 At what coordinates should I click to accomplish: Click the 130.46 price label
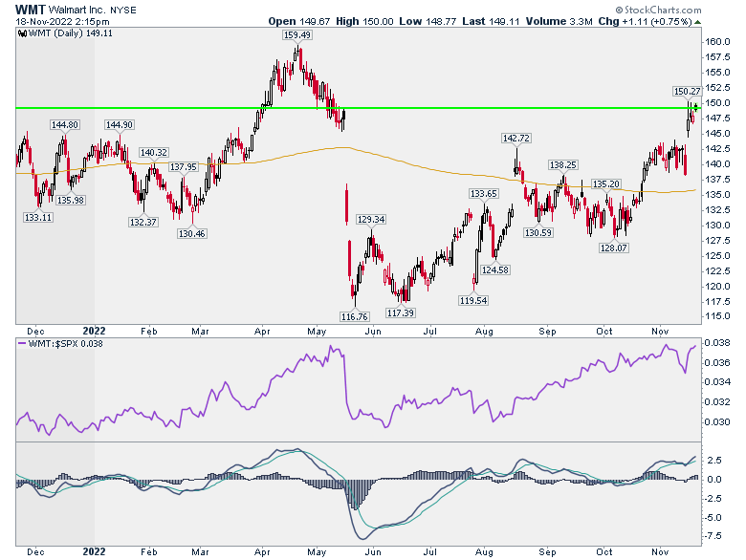pos(191,233)
